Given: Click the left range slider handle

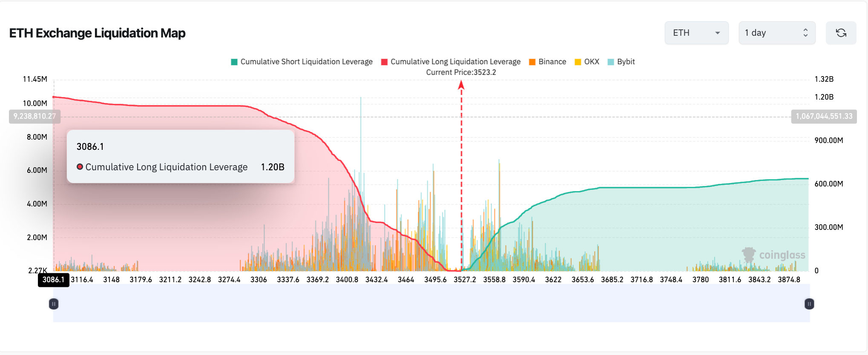Looking at the screenshot, I should (x=54, y=304).
